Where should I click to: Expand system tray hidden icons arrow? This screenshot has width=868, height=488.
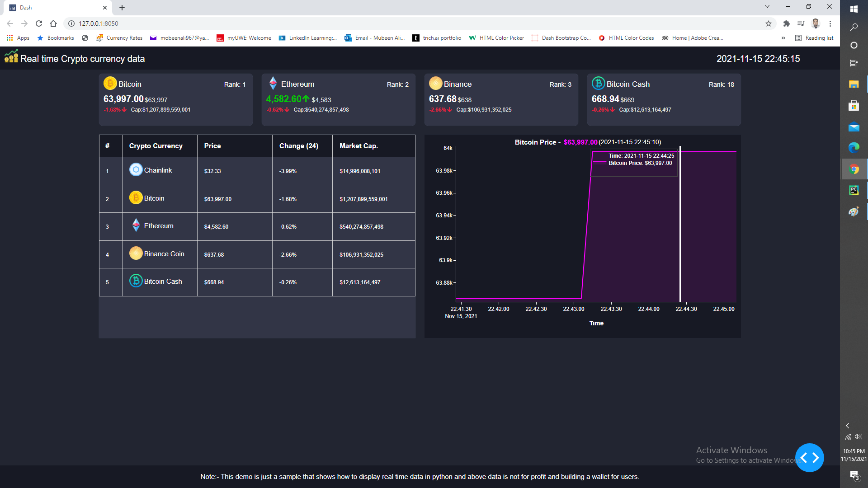tap(848, 426)
